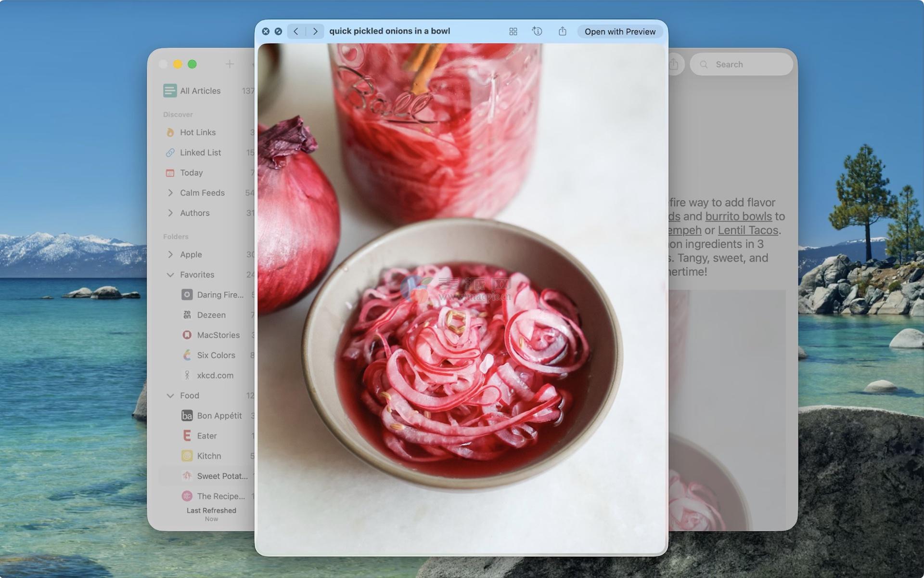This screenshot has width=924, height=578.
Task: Close the Quick Look preview
Action: [x=266, y=32]
